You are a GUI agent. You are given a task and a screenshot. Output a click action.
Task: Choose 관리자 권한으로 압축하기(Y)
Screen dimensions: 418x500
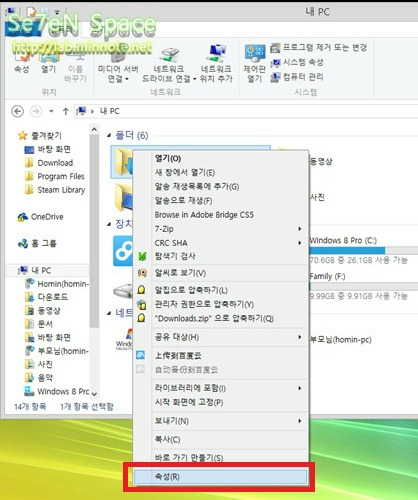220,304
